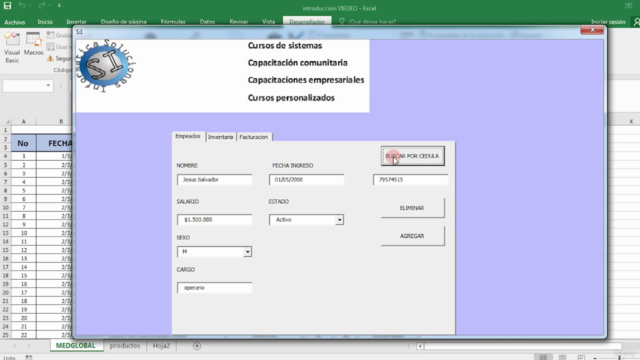Open the Revisar ribbon tab

239,22
